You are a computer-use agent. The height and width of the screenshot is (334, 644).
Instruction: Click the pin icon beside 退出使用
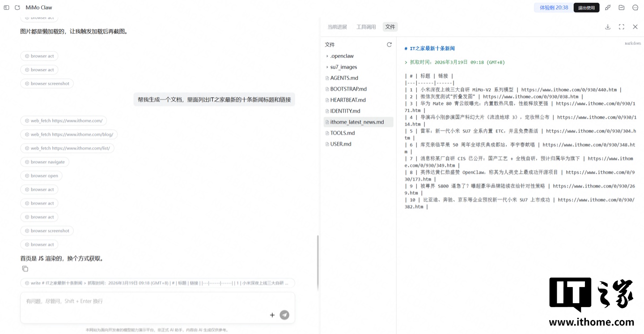[x=608, y=8]
